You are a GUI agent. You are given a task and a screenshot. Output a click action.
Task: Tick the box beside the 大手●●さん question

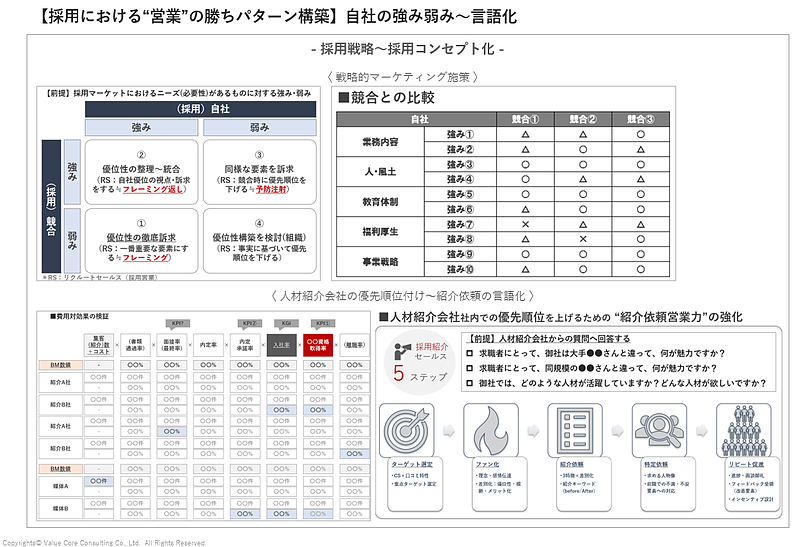pyautogui.click(x=469, y=353)
